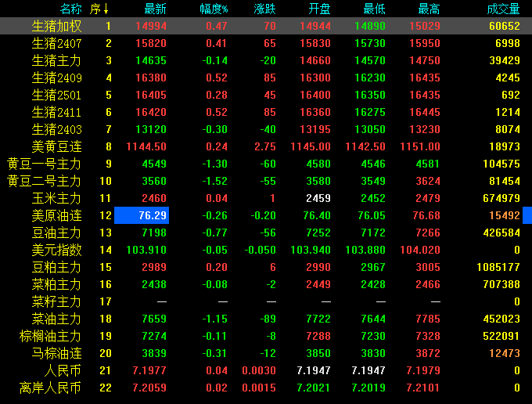Click the change percent -1.52
The image size is (532, 404).
215,182
